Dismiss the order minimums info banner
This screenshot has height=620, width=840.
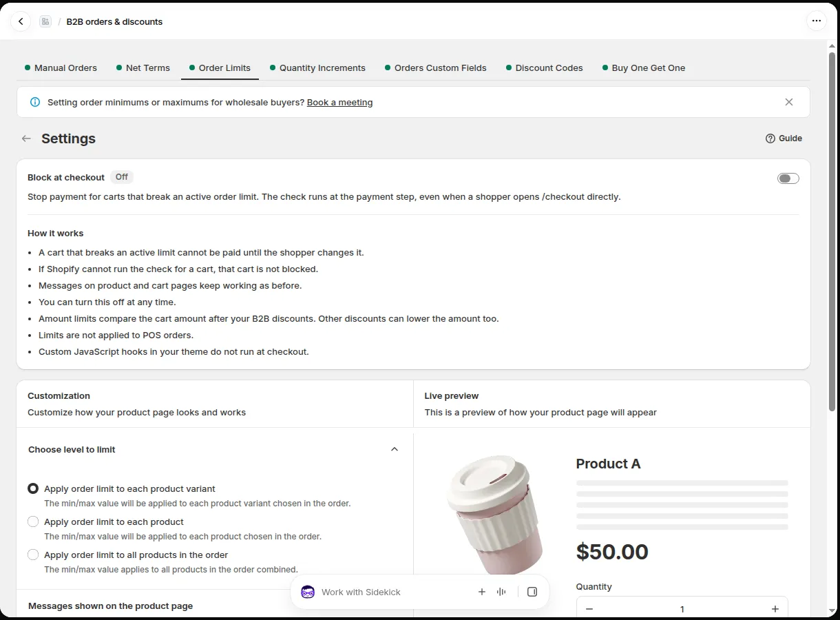click(789, 102)
